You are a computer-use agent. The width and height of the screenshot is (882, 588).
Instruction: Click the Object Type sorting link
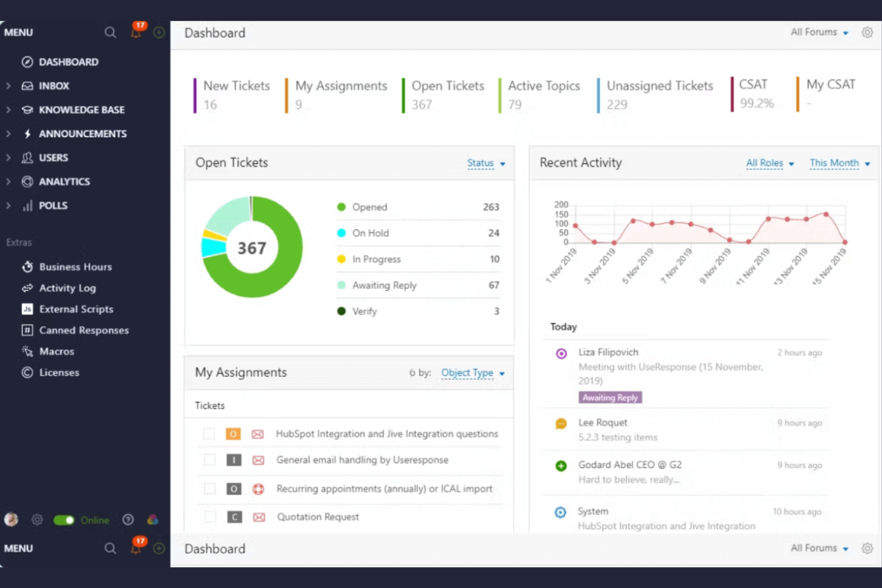point(467,372)
